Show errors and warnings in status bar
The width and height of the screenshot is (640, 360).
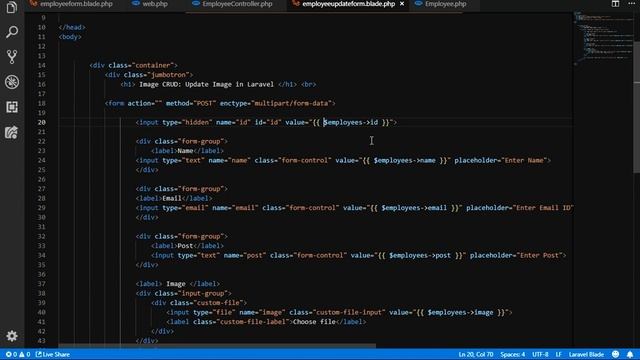tap(18, 354)
